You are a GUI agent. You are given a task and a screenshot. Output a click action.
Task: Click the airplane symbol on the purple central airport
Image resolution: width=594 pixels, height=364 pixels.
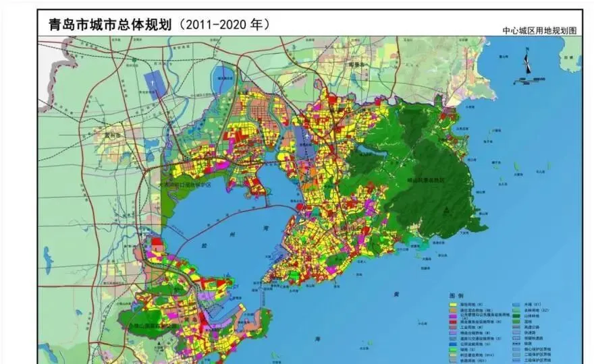306,136
